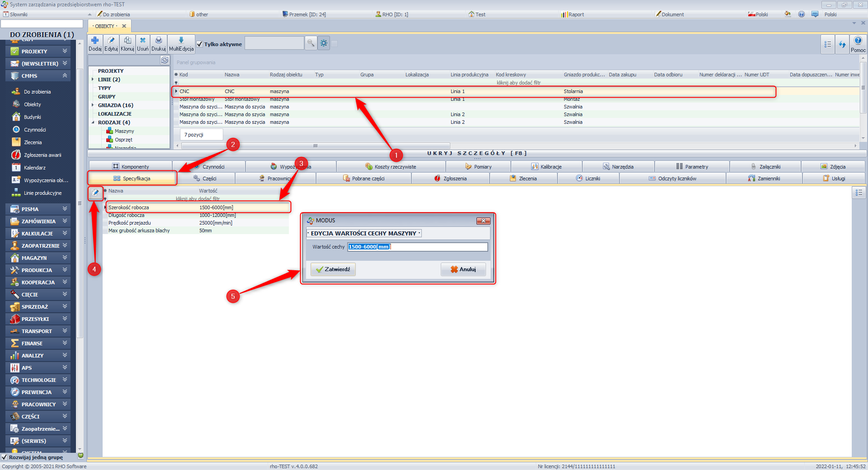Click the edit pencil icon in Specyfikacja panel
Screen dimensions: 868x470
tap(95, 193)
